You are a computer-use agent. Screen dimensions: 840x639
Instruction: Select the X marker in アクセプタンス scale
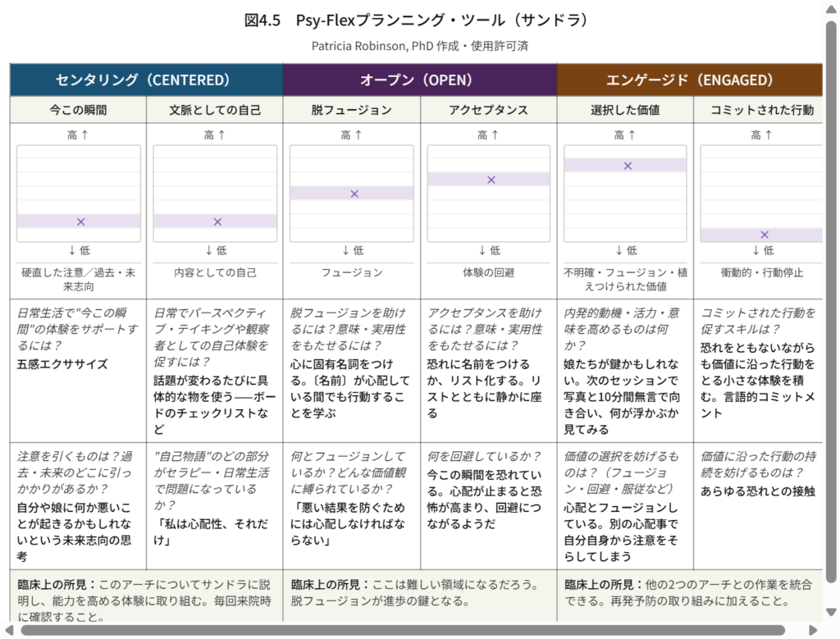pyautogui.click(x=491, y=180)
